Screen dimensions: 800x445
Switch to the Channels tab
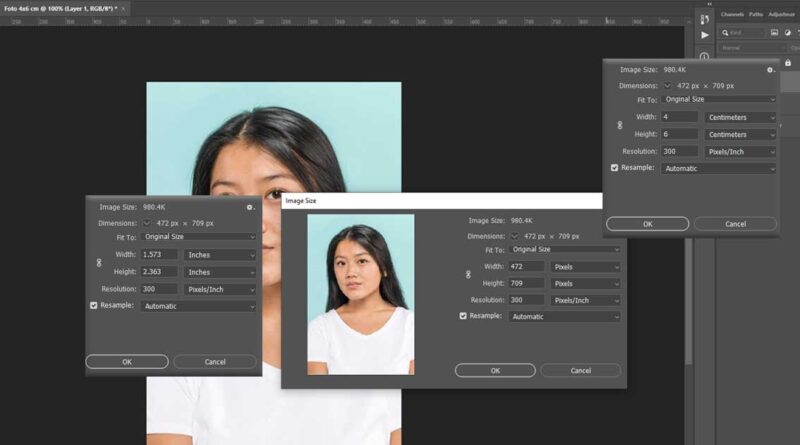[733, 14]
